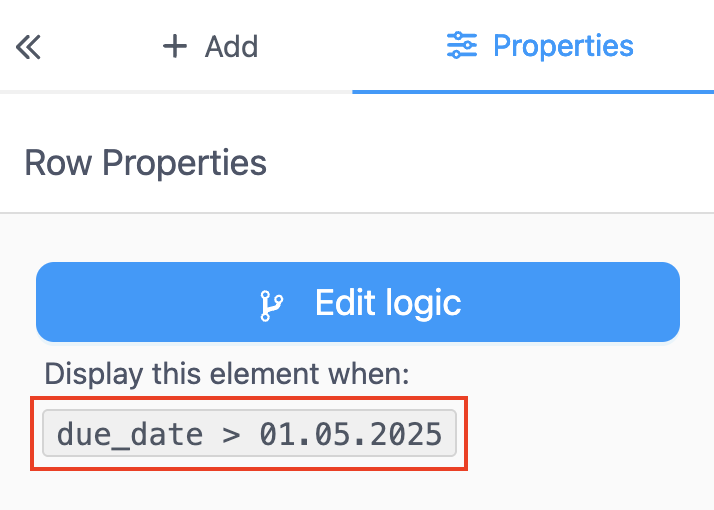This screenshot has width=714, height=510.
Task: Click the "Add" label text in tab bar
Action: (x=231, y=46)
